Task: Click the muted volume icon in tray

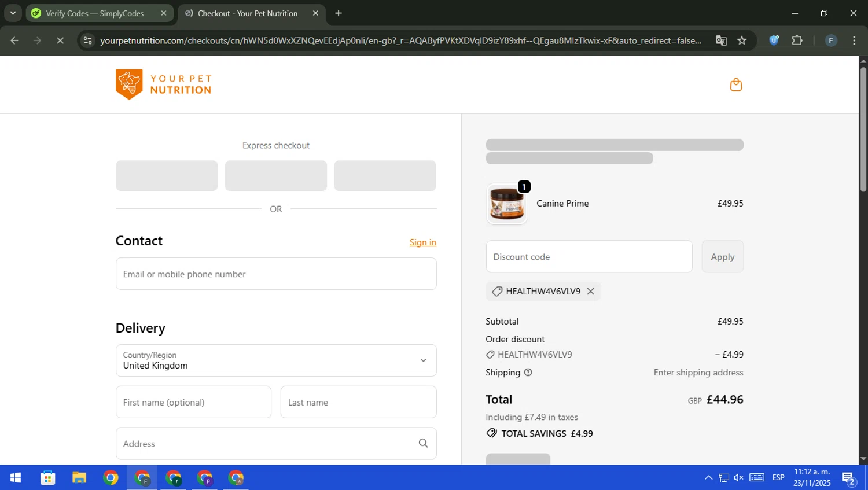Action: pyautogui.click(x=739, y=478)
